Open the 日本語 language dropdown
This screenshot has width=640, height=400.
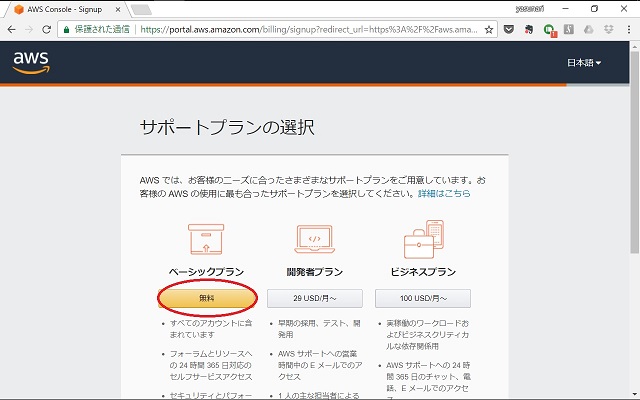tap(584, 63)
